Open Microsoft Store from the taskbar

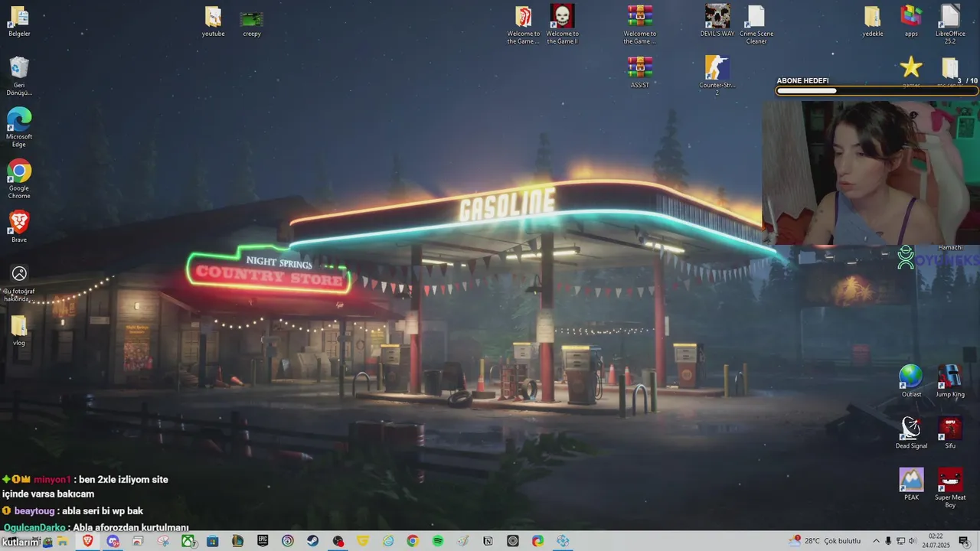coord(213,541)
